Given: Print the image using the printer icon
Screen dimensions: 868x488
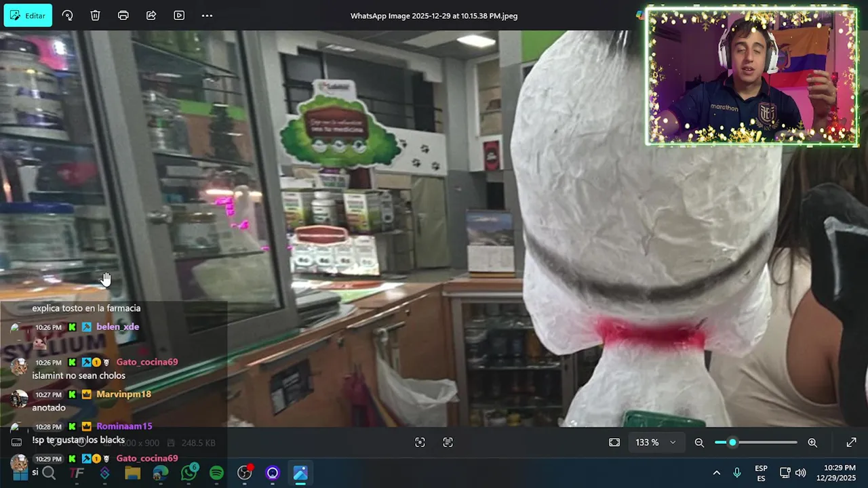Looking at the screenshot, I should pos(123,16).
